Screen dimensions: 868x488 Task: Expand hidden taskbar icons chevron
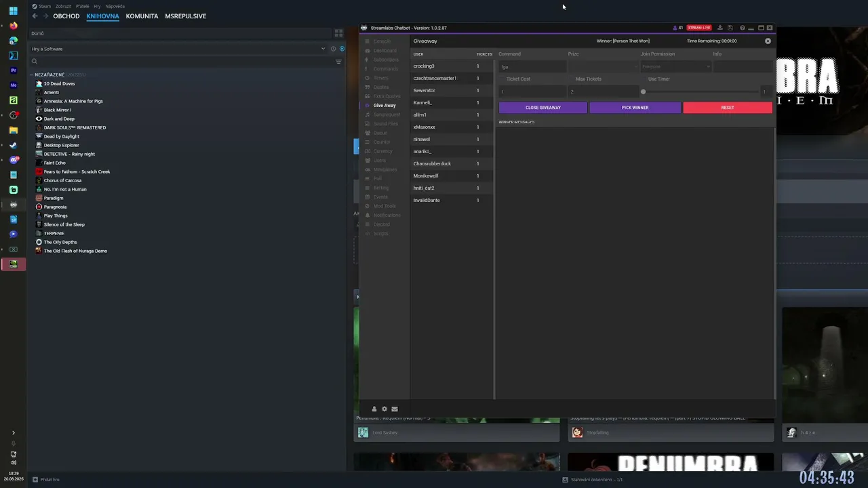pyautogui.click(x=13, y=432)
